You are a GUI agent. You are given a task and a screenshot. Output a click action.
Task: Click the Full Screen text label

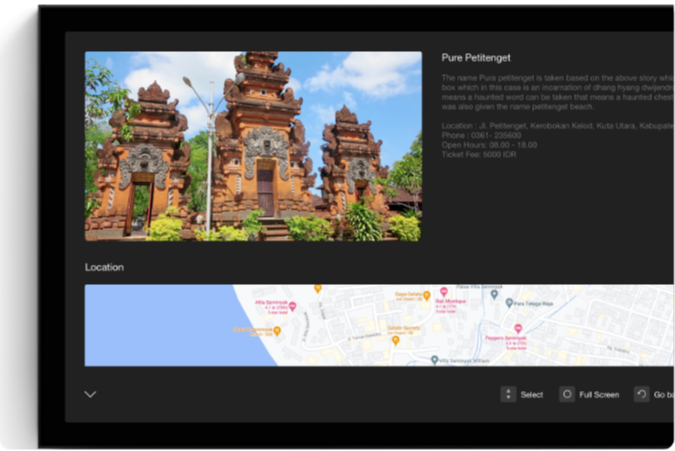coord(599,395)
